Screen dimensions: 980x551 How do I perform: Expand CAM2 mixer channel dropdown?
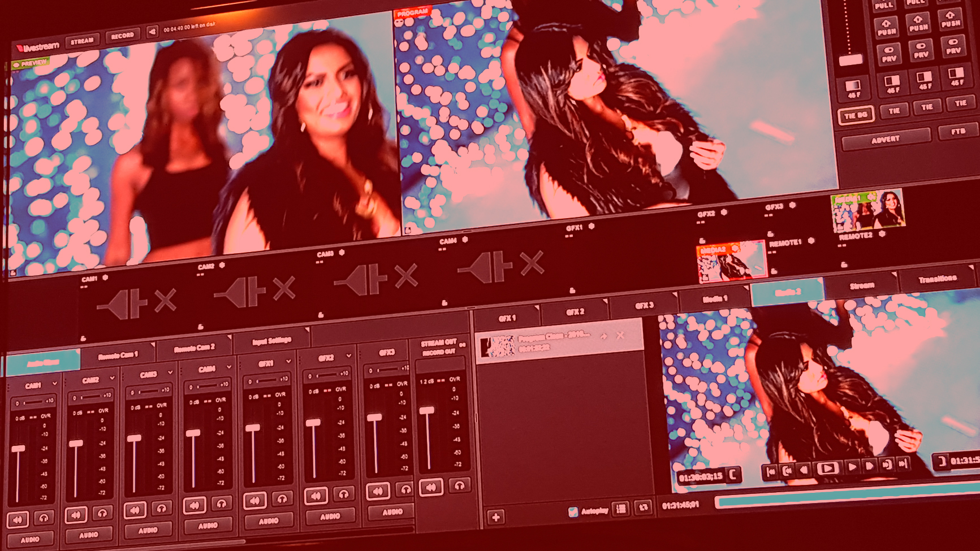tap(112, 378)
